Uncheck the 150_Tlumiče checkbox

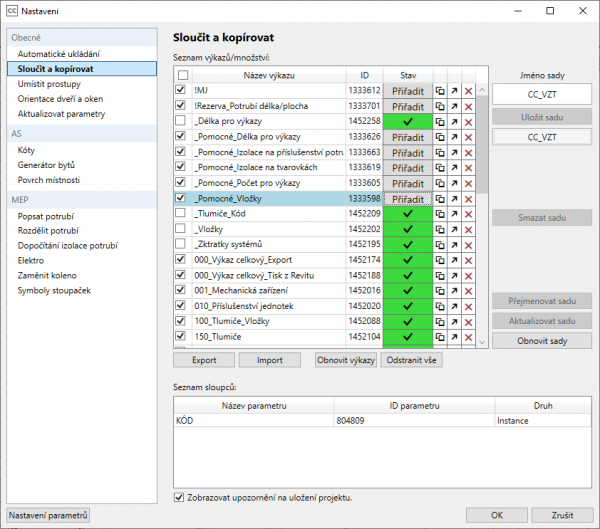(x=180, y=336)
